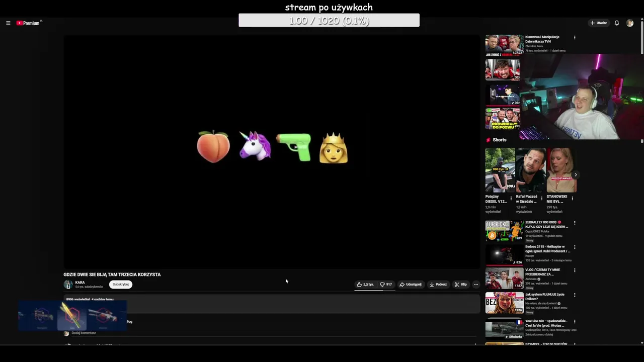Open the Klamstwa i Manipulacje thumbnail
Image resolution: width=644 pixels, height=362 pixels.
coord(504,45)
